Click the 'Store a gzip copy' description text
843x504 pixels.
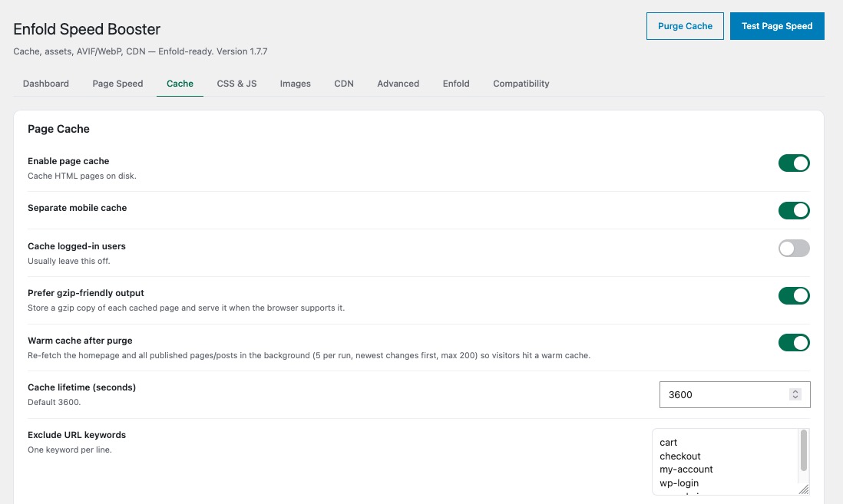pos(186,308)
